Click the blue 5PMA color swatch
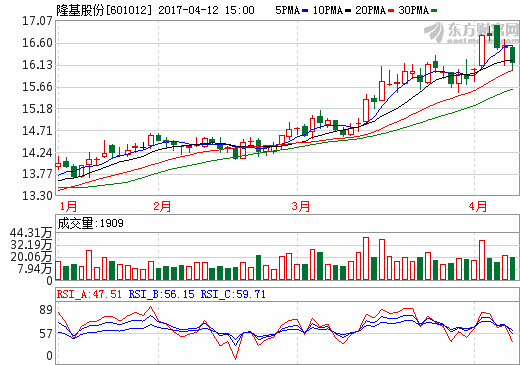Viewport: 520px width, 365px height. 305,11
